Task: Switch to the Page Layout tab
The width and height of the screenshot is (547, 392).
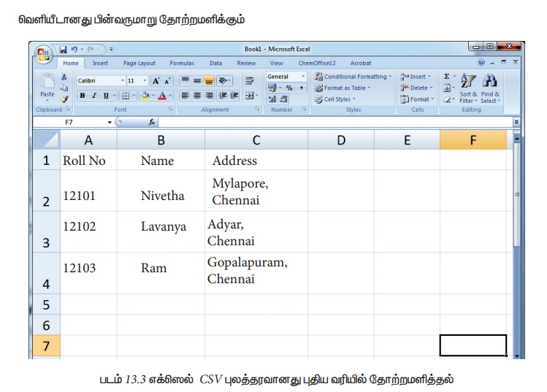Action: pyautogui.click(x=139, y=64)
